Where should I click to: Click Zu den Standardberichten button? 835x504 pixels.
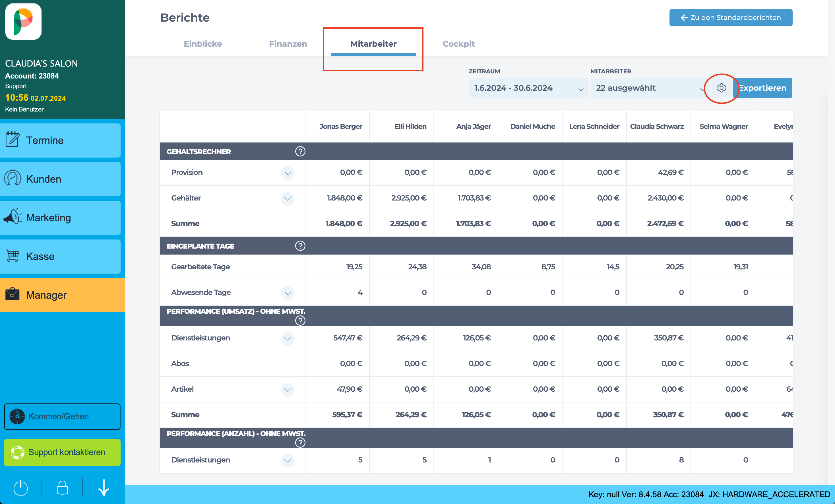(731, 18)
